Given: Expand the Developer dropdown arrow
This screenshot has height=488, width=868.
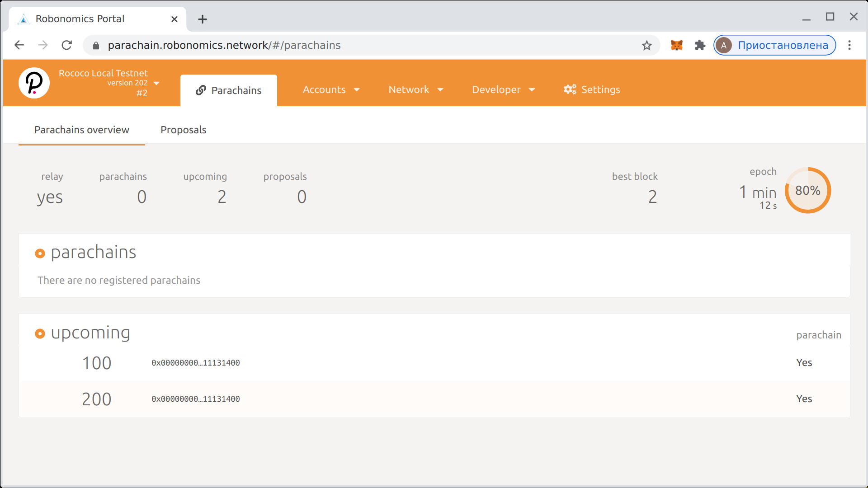Looking at the screenshot, I should (x=532, y=90).
